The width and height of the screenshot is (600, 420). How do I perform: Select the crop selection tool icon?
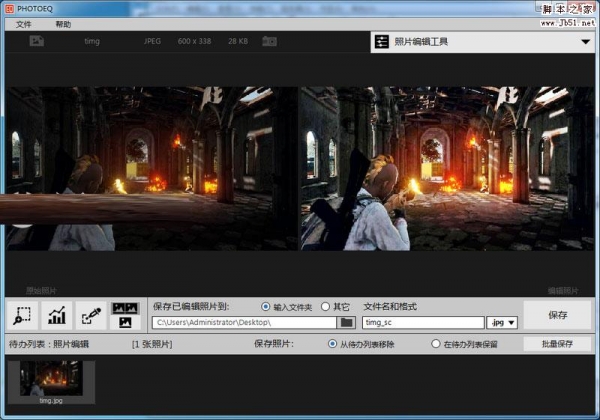[x=23, y=315]
